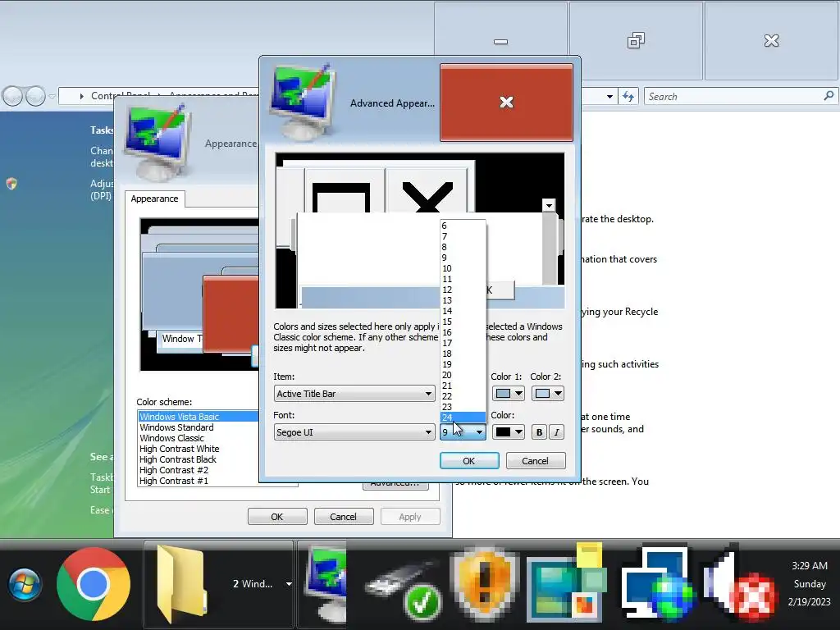
Task: Select font size 10 in the list
Action: tap(463, 268)
